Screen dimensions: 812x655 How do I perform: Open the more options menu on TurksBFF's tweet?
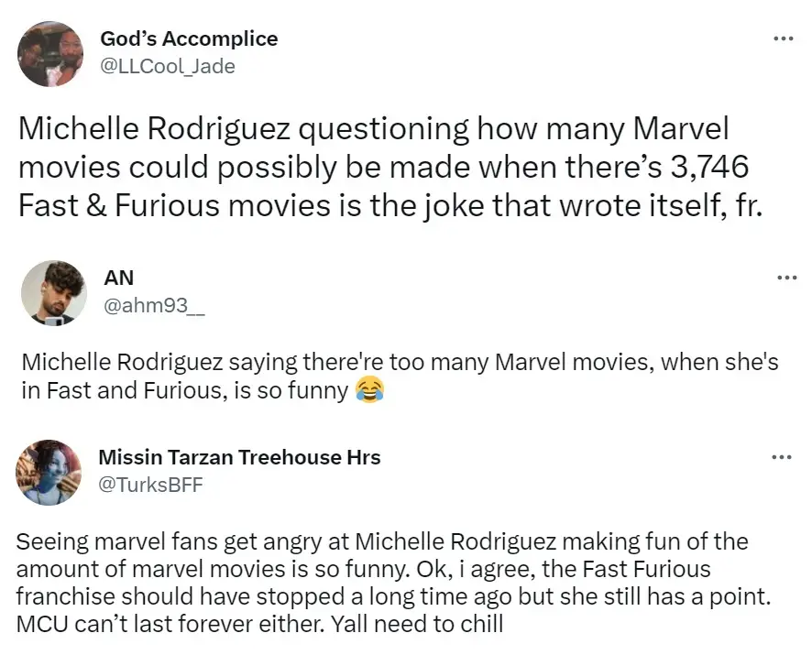point(784,457)
